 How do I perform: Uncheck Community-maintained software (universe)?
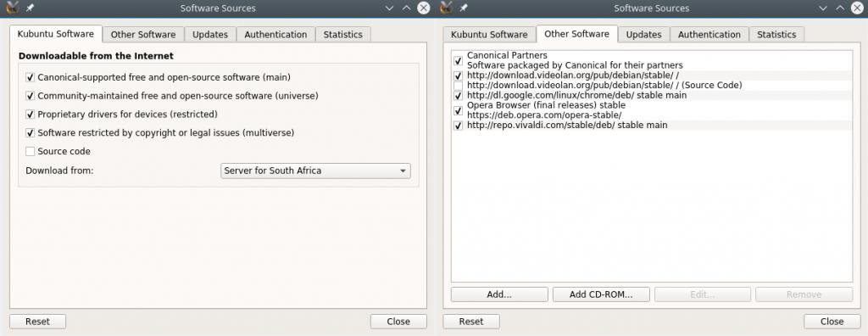click(x=31, y=96)
